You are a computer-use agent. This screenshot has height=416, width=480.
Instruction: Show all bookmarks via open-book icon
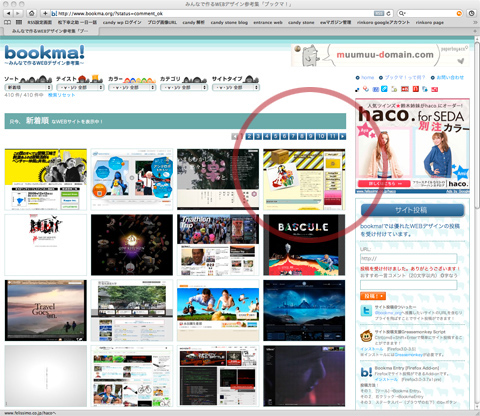coord(7,22)
